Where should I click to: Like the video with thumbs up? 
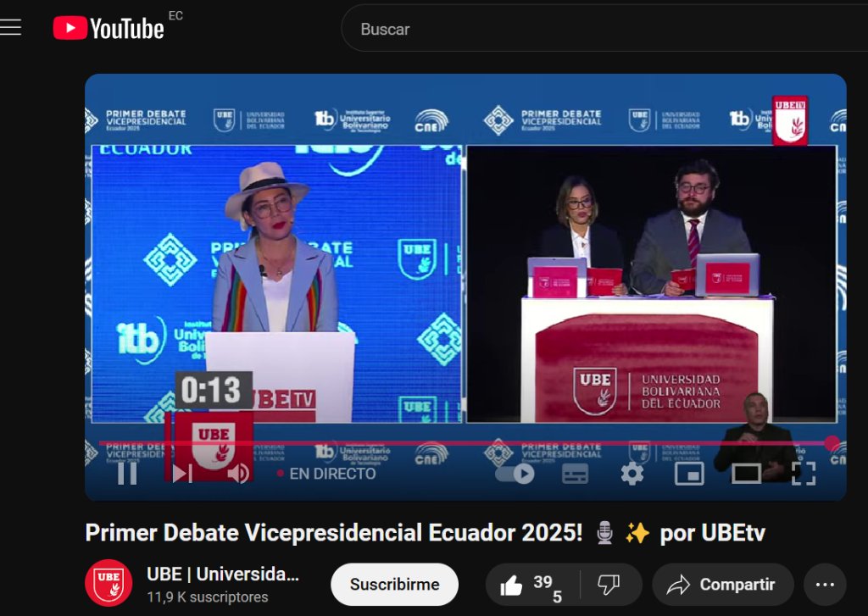pos(532,585)
